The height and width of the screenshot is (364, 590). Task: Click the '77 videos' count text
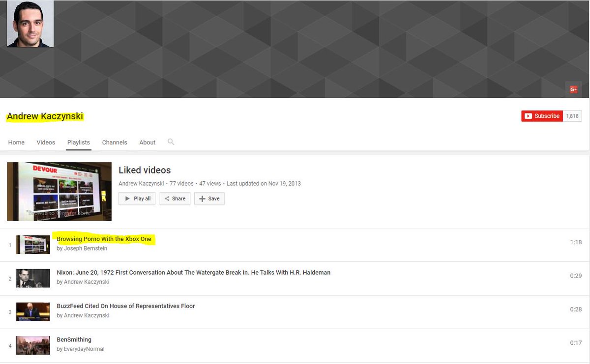(182, 184)
